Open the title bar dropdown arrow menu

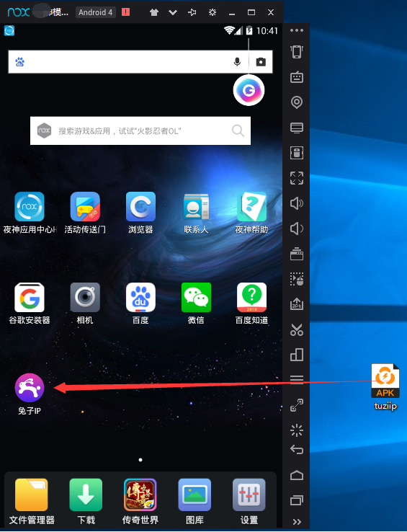click(173, 12)
